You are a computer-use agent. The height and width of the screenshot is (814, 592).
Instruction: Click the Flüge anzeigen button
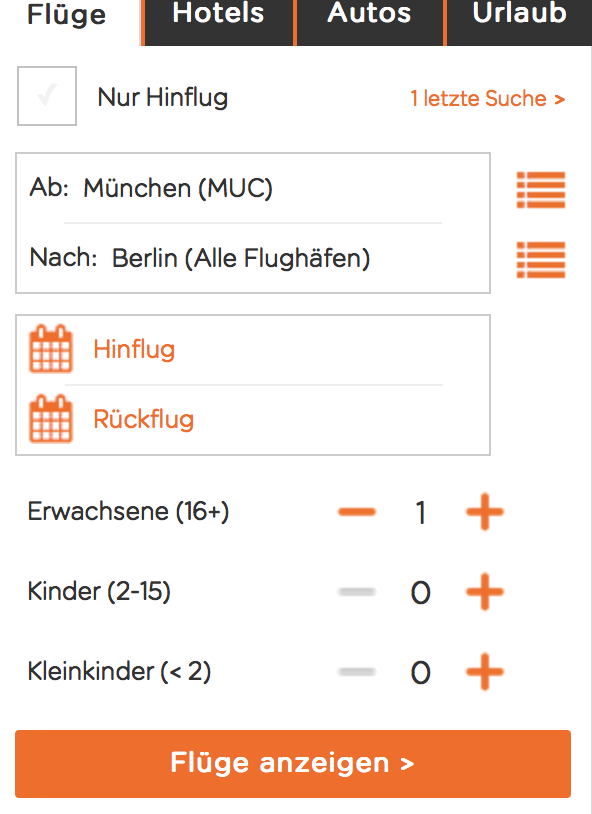click(293, 764)
